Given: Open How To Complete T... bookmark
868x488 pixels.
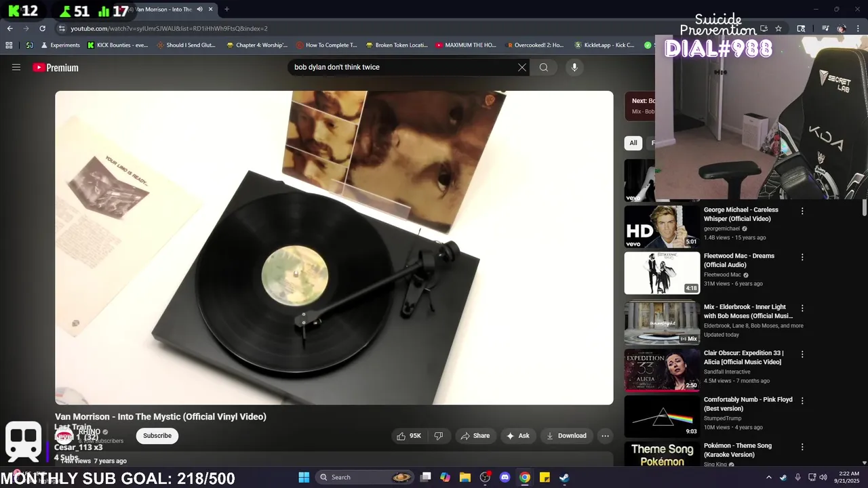Looking at the screenshot, I should [326, 45].
